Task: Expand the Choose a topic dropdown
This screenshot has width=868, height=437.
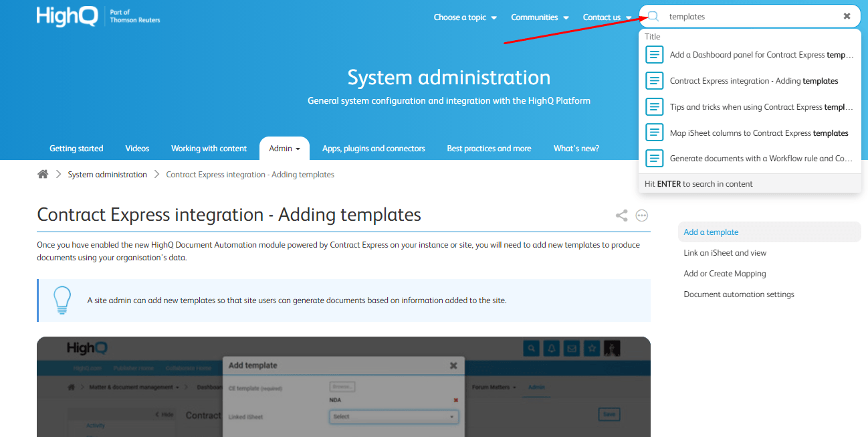Action: [x=465, y=17]
